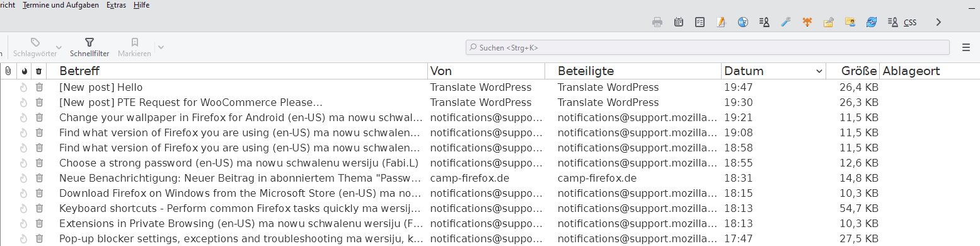
Task: Mark "Download Firefox on Windows" as junk
Action: pos(24,193)
